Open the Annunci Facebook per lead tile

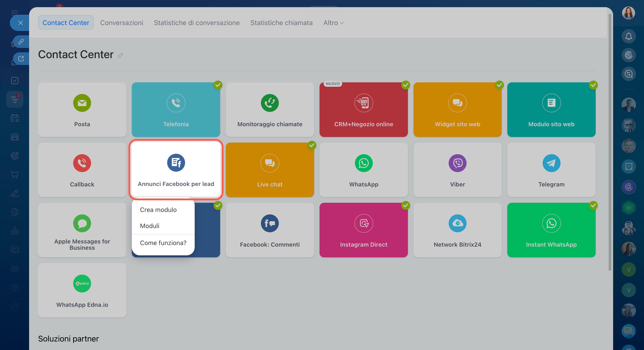pyautogui.click(x=176, y=169)
